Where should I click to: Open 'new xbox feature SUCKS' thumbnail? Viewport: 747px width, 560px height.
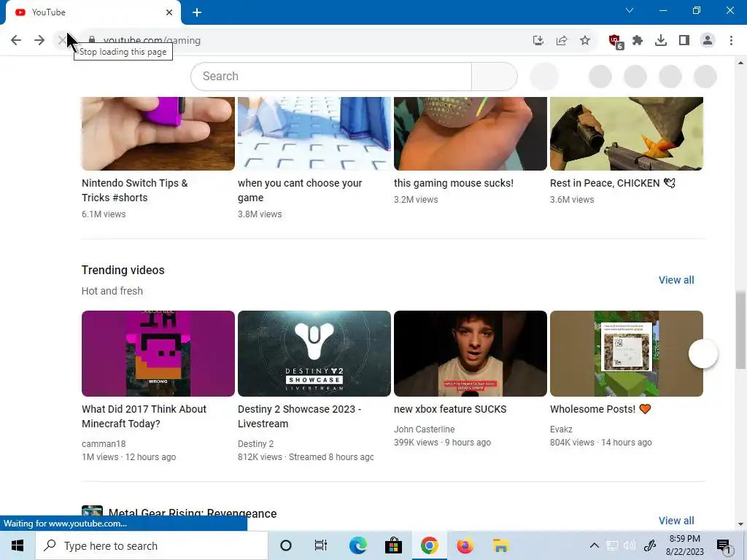[471, 354]
